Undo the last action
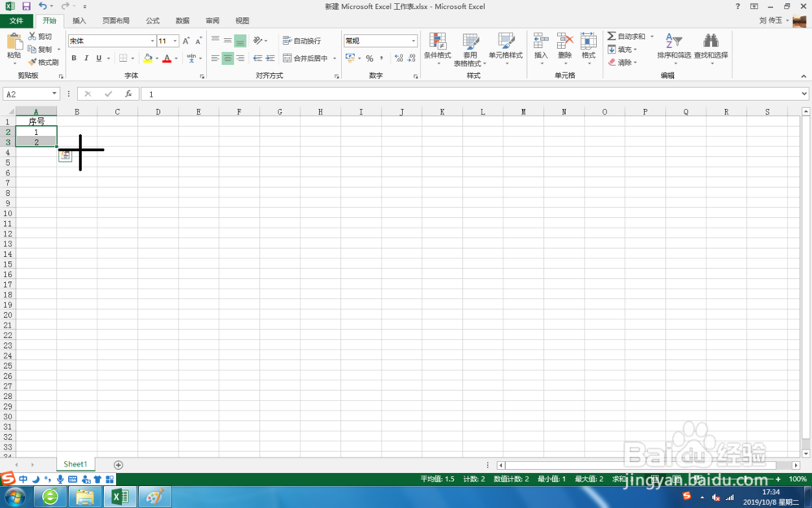The width and height of the screenshot is (812, 508). click(x=43, y=7)
